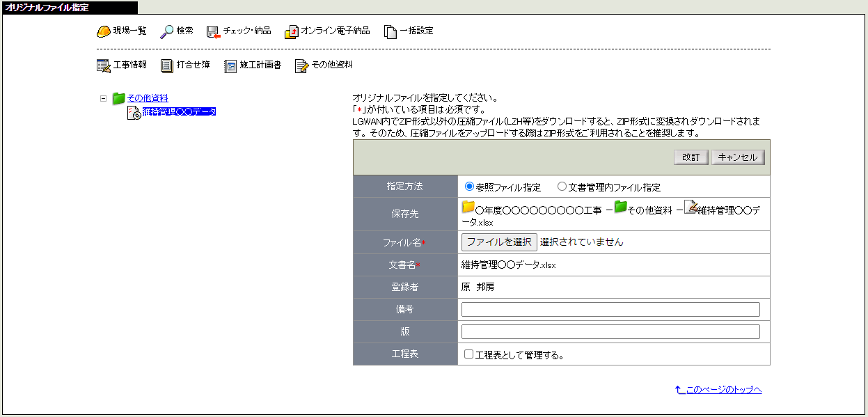Click 現場一覧 menu label

(x=129, y=31)
